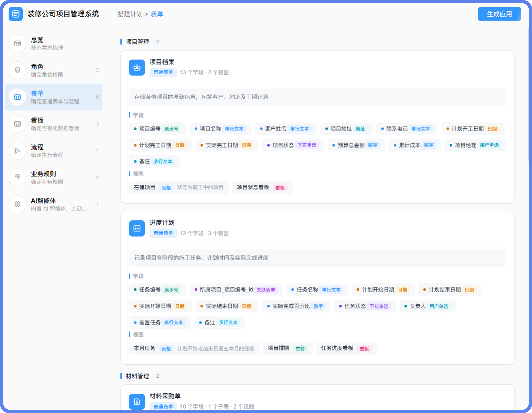Click the 项目状态 下拉单选 field chip

[293, 145]
